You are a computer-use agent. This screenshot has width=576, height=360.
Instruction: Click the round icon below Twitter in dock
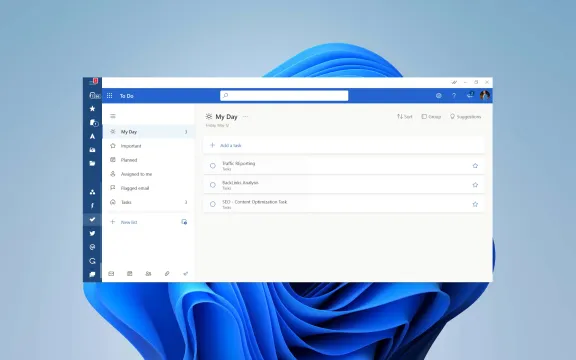pos(93,247)
